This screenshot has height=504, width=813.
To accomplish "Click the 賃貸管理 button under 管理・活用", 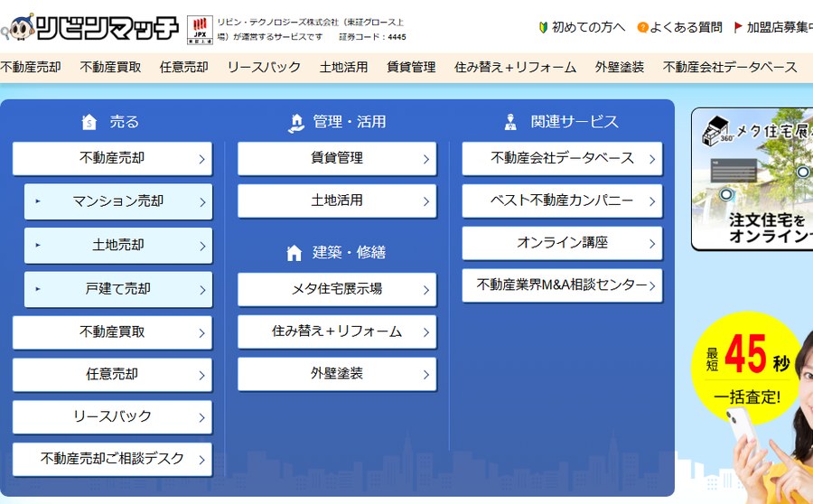I will pos(337,159).
